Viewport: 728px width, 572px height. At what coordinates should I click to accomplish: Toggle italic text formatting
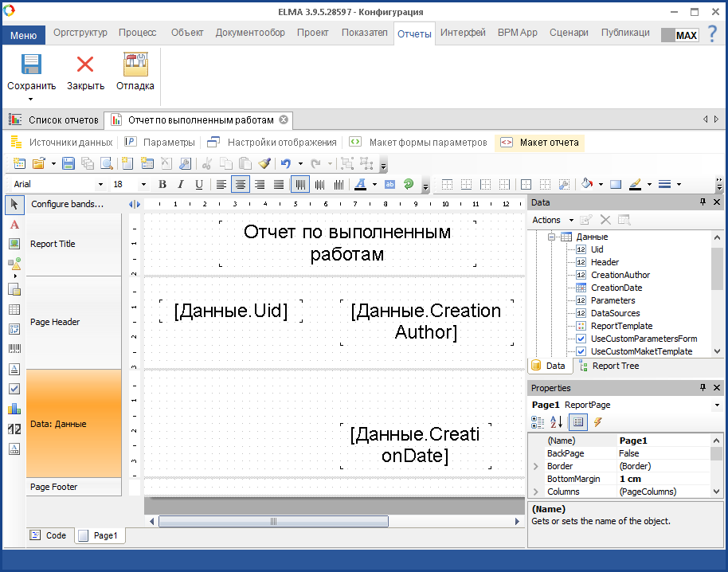click(181, 184)
